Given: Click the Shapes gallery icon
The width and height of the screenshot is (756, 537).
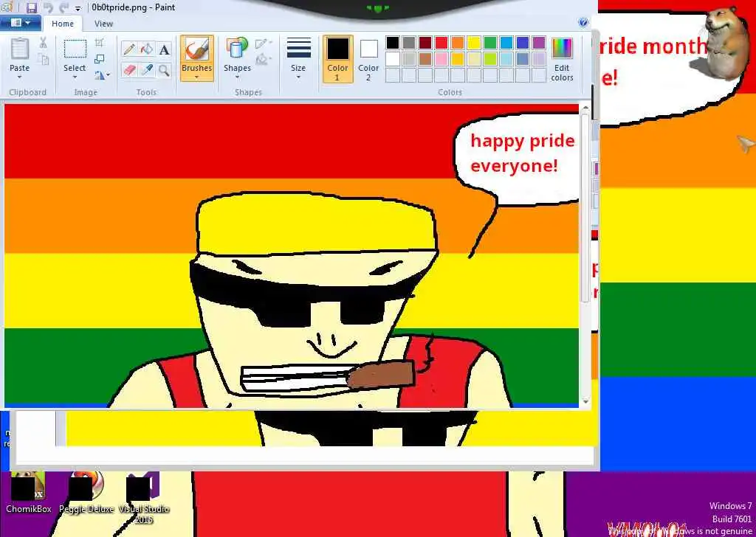Looking at the screenshot, I should [x=236, y=49].
